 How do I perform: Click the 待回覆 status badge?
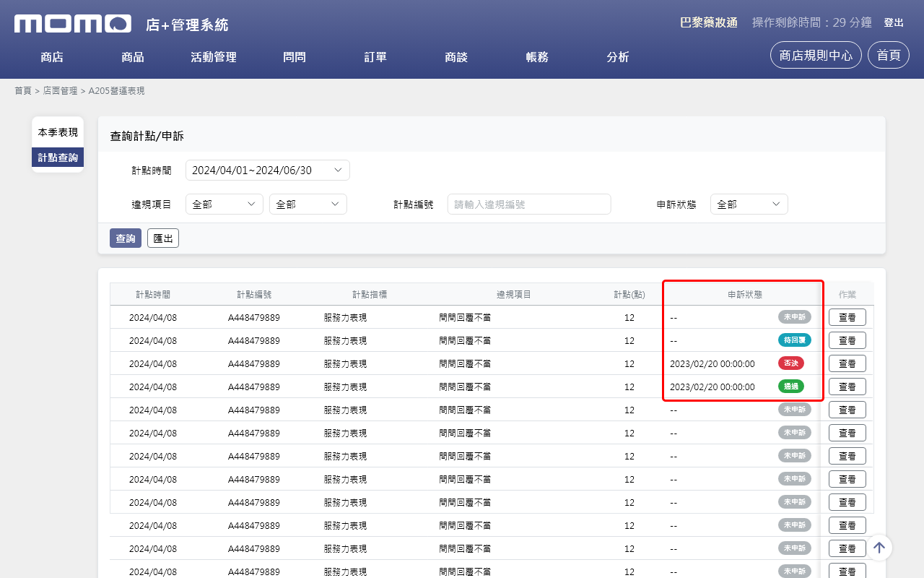coord(795,340)
